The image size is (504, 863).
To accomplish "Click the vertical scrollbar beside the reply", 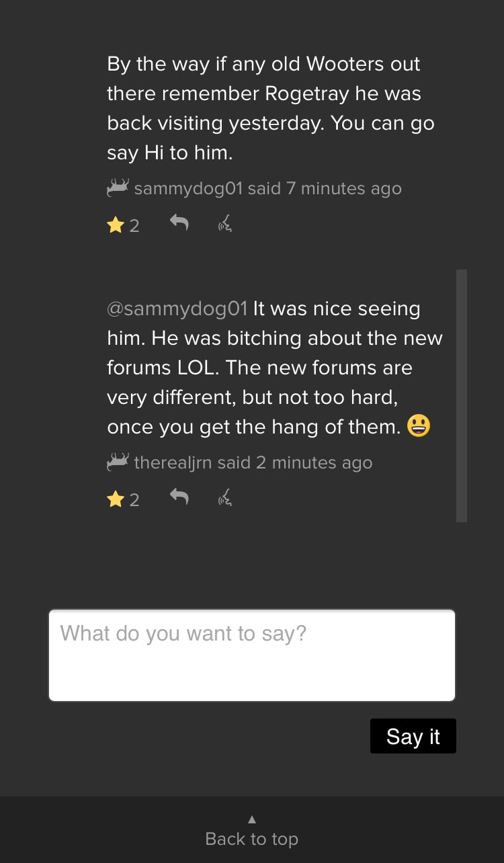I will (x=461, y=395).
